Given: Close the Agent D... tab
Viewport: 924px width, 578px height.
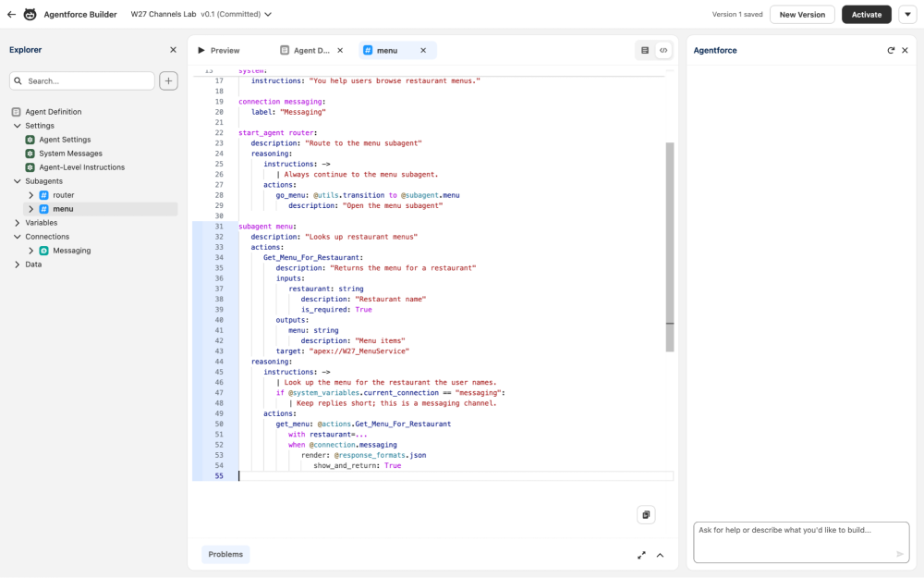Looking at the screenshot, I should (x=340, y=50).
